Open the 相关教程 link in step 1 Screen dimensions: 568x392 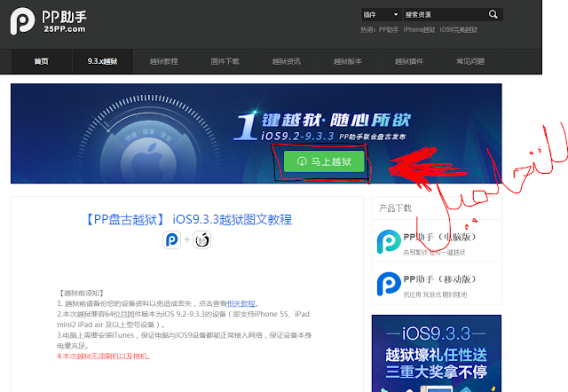(x=241, y=303)
